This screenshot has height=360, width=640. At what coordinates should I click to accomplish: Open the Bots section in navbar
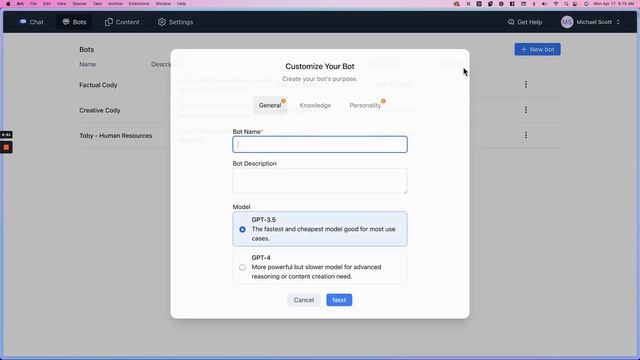click(74, 22)
